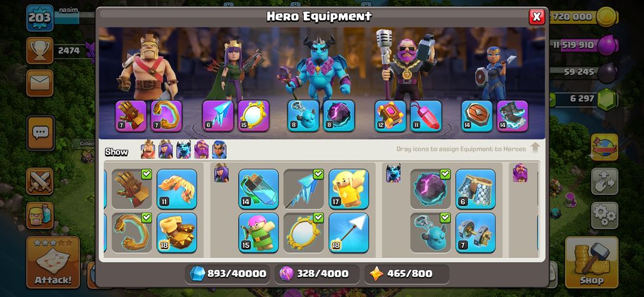
Task: Choose the Healer Puppet level 17 equipment
Action: tap(349, 189)
